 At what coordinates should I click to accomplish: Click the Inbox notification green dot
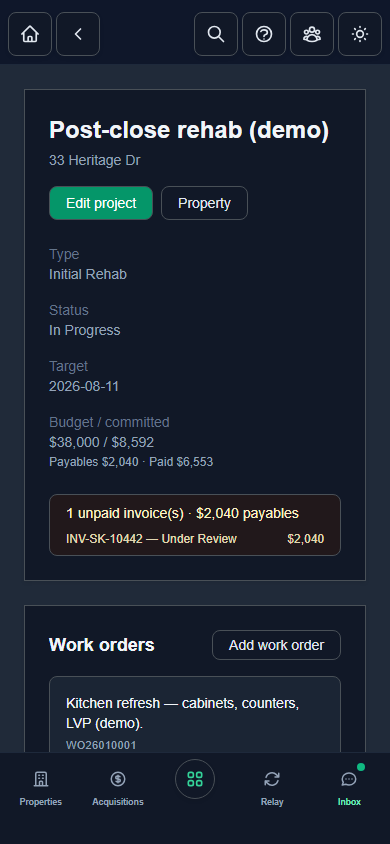pos(360,767)
